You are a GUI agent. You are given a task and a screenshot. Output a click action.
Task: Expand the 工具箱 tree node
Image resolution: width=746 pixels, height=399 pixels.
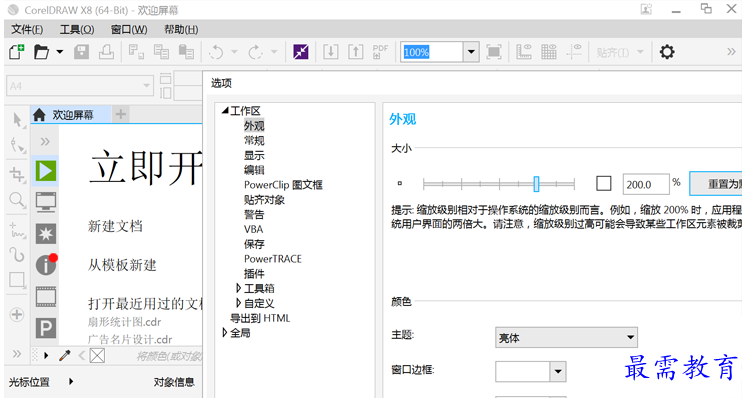click(x=238, y=288)
